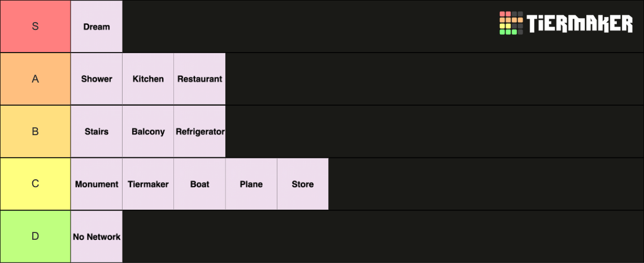Select the Boat tile
This screenshot has width=644, height=263.
[199, 184]
